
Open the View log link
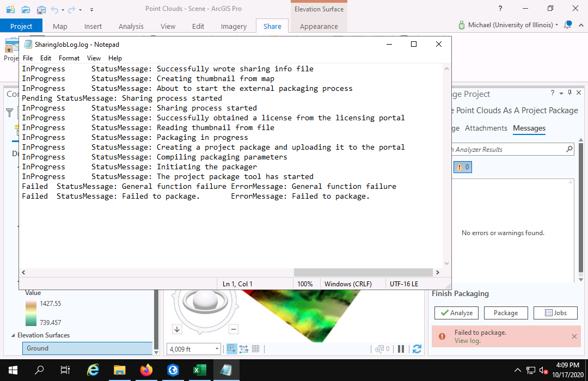[x=467, y=341]
